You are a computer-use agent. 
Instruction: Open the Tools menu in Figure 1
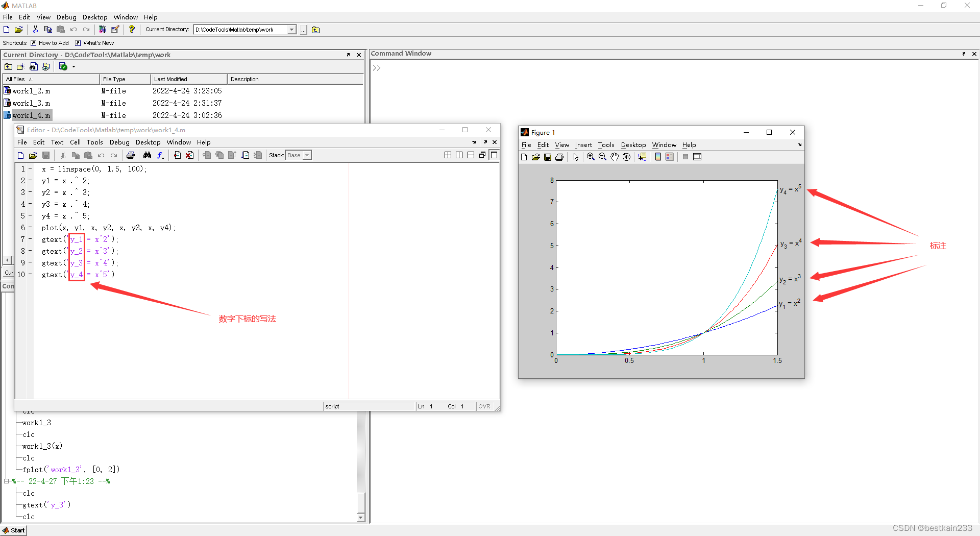pos(606,145)
